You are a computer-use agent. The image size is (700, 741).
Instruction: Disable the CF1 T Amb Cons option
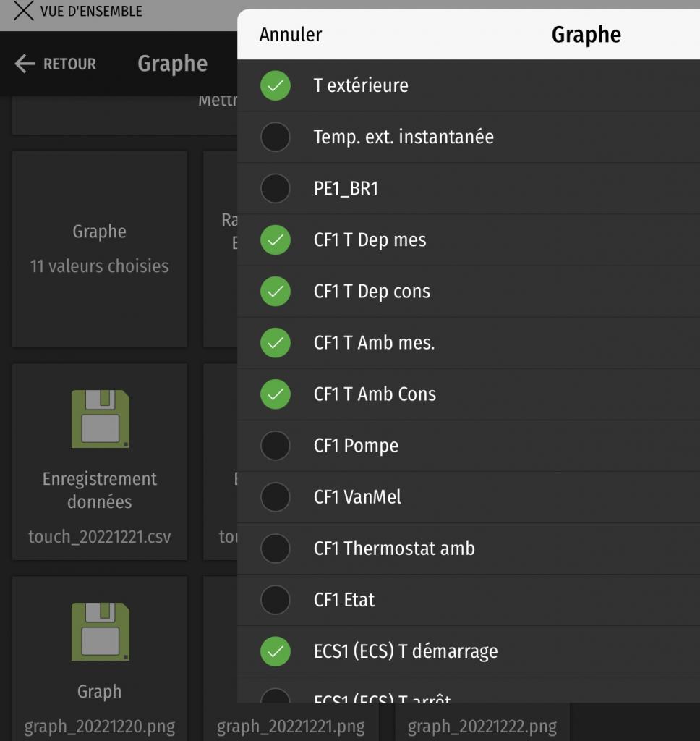pyautogui.click(x=276, y=394)
